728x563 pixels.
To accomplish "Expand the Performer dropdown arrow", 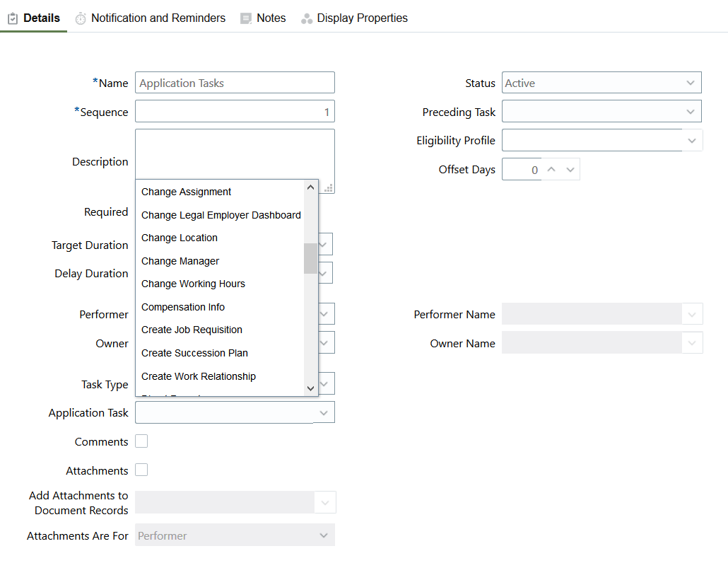I will (x=325, y=314).
